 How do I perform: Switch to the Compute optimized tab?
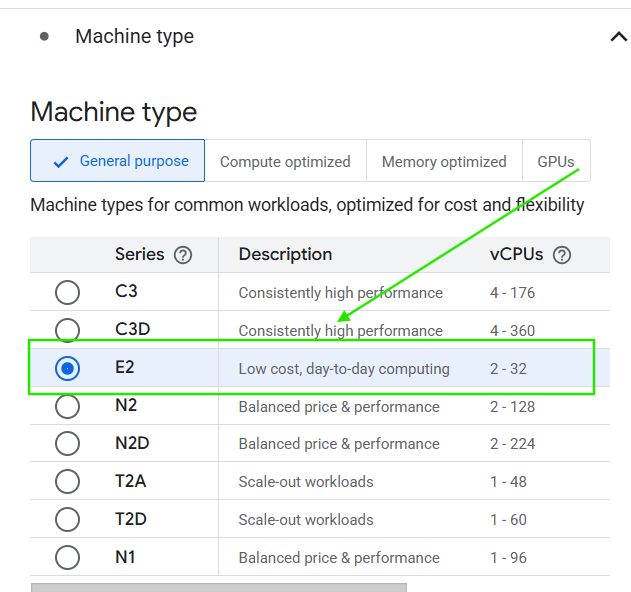(285, 161)
